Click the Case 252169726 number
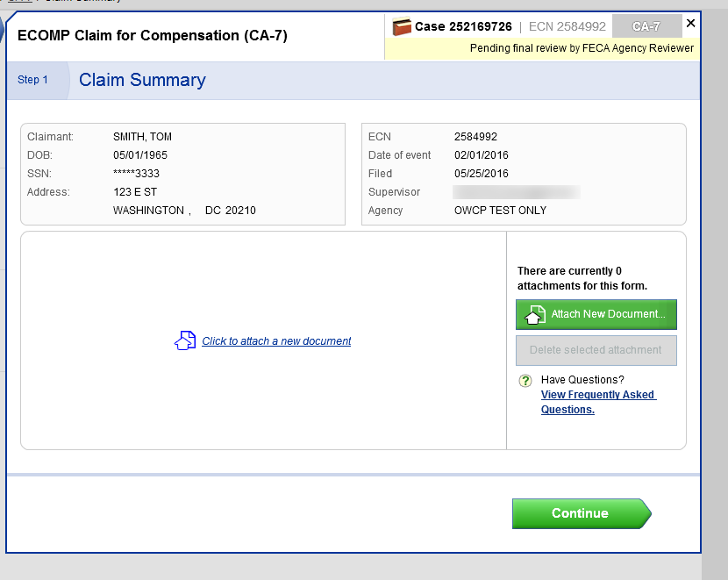Viewport: 728px width, 580px height. coord(463,26)
